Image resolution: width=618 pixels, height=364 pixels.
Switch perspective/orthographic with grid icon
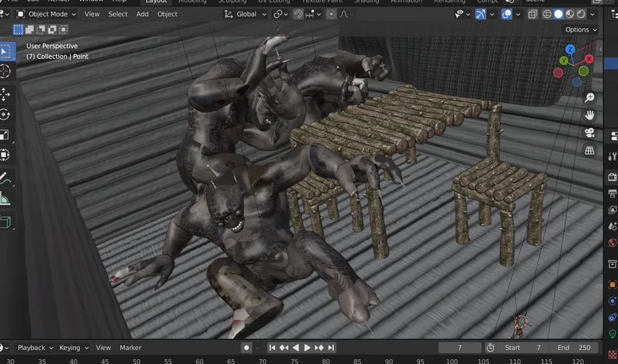(x=589, y=150)
